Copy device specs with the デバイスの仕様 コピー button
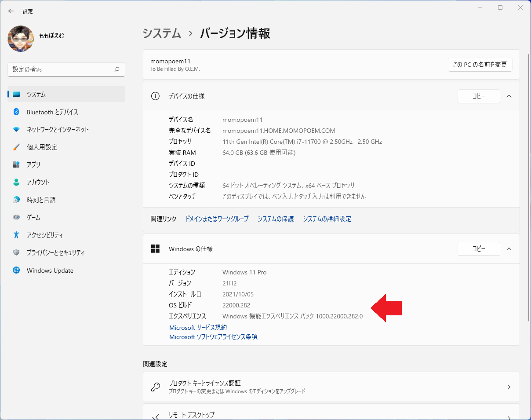This screenshot has height=420, width=531. (x=479, y=96)
